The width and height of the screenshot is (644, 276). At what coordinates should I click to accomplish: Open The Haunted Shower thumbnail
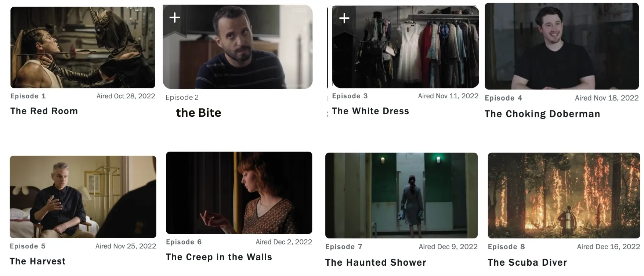pyautogui.click(x=401, y=195)
